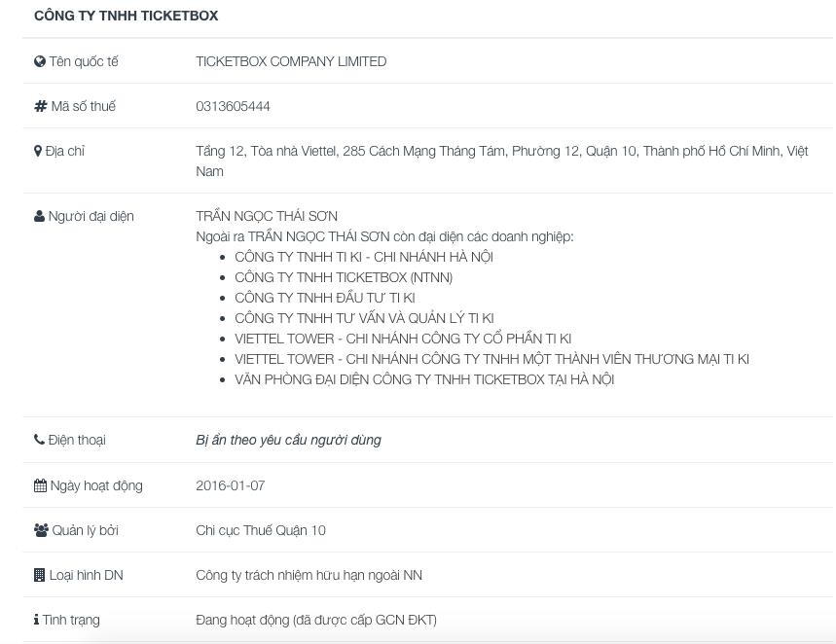Click the map marker icon by Địa chỉ
The width and height of the screenshot is (836, 644).
[38, 151]
